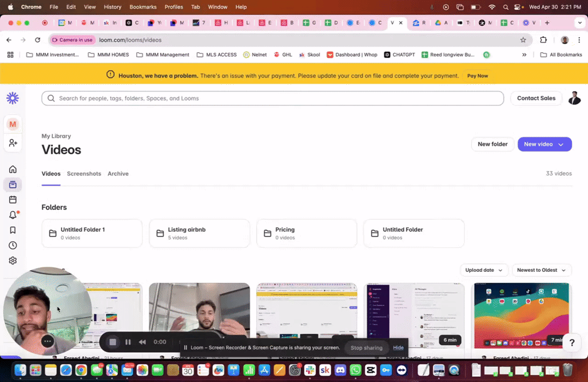
Task: Open Discord from the Dock
Action: [340, 371]
